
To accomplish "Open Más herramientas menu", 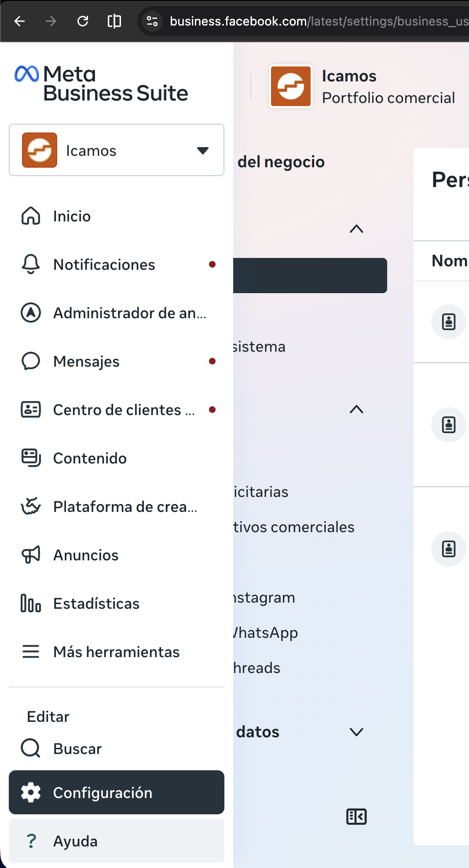I will [116, 652].
